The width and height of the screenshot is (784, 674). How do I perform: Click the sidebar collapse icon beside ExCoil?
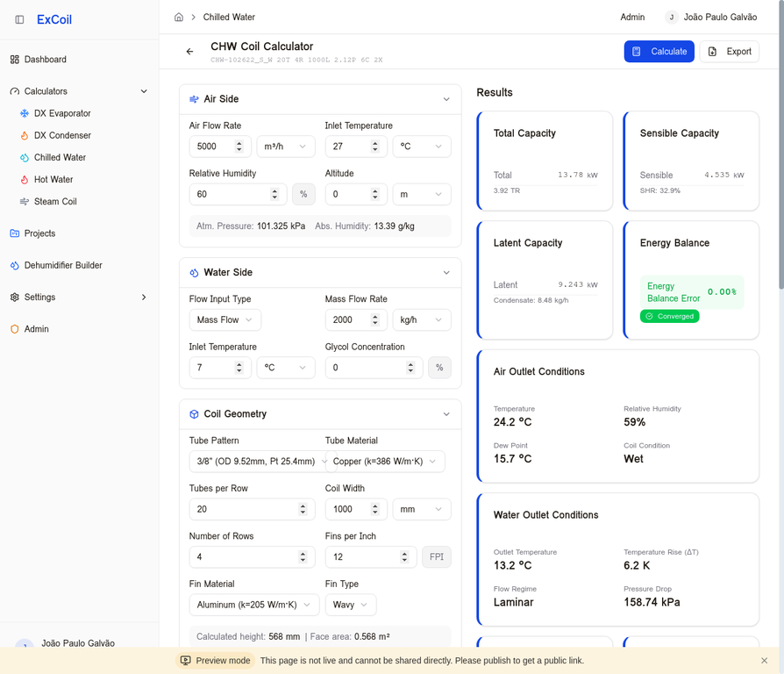pyautogui.click(x=19, y=19)
